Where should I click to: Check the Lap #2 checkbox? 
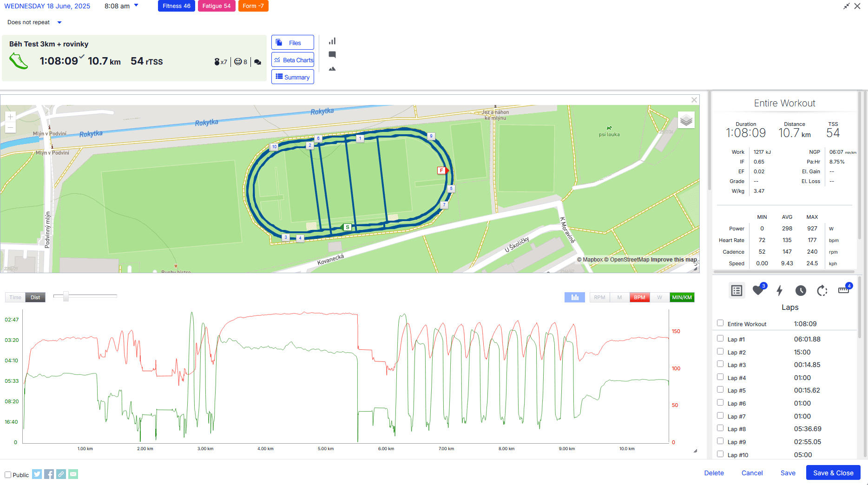pyautogui.click(x=720, y=351)
